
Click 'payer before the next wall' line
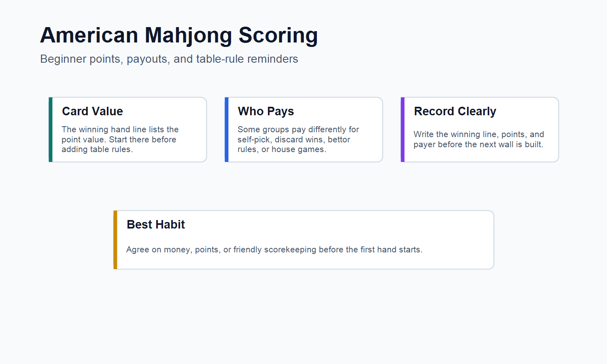464,144
